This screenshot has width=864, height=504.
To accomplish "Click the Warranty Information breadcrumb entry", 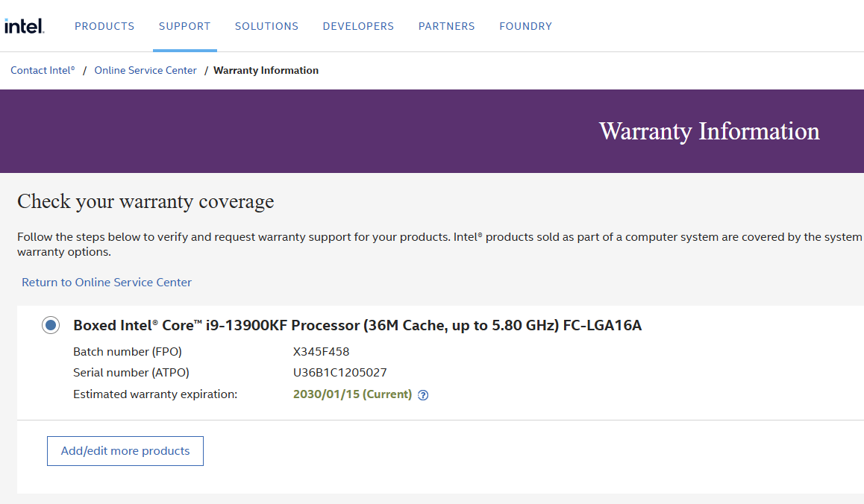I will tap(266, 70).
